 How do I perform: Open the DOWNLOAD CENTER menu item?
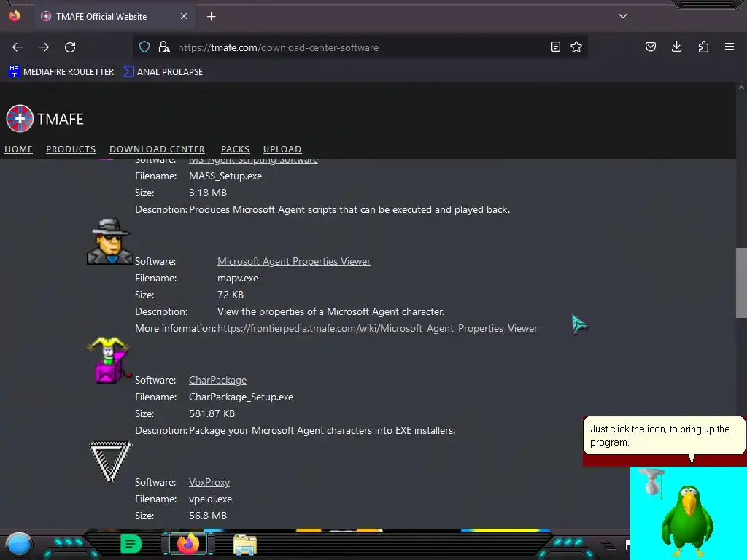tap(158, 149)
